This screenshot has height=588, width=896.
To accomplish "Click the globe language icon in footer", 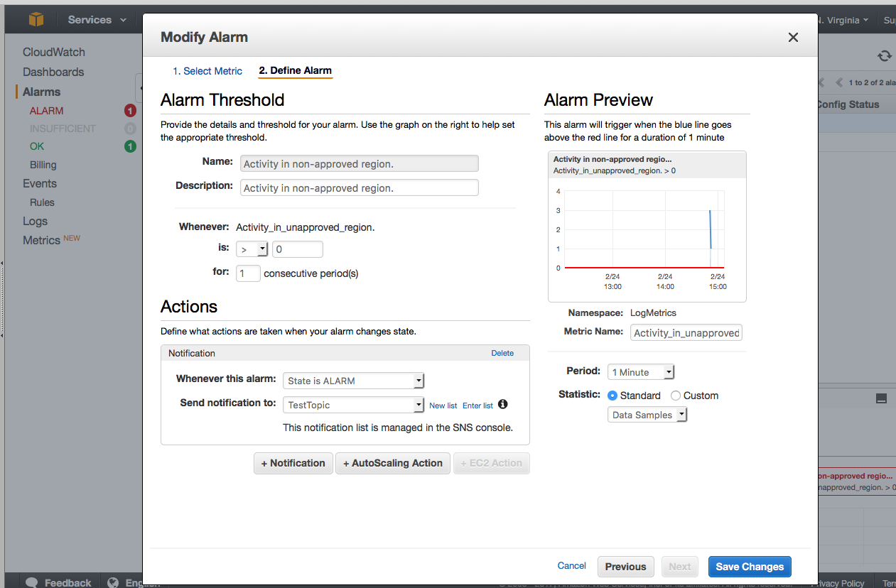I will tap(113, 582).
